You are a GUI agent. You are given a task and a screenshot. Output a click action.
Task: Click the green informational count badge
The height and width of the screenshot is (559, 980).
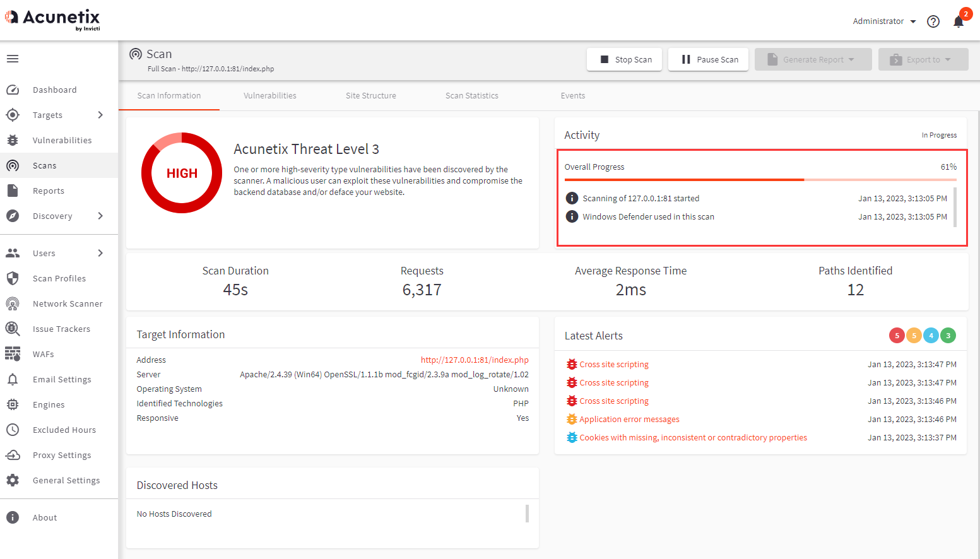[x=948, y=336]
